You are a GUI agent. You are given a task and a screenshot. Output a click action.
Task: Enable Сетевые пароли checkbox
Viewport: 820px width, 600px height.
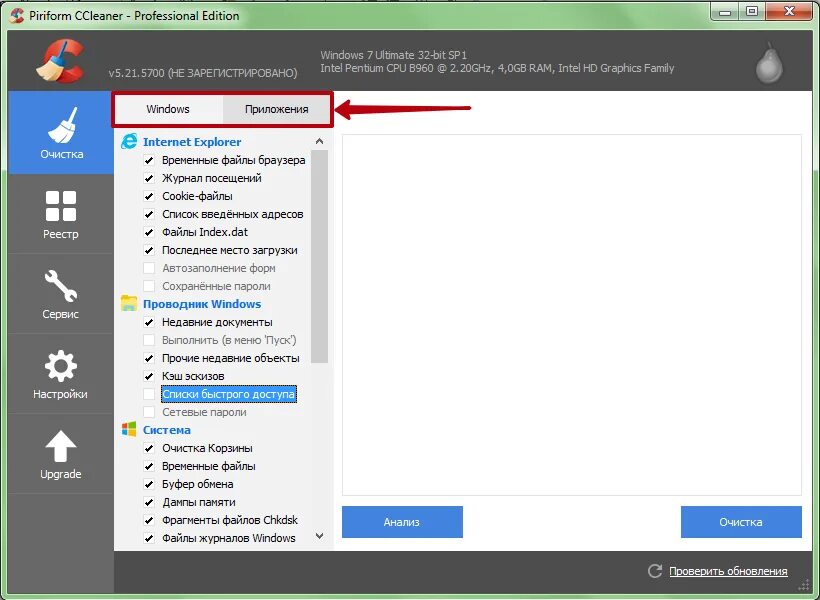point(149,412)
